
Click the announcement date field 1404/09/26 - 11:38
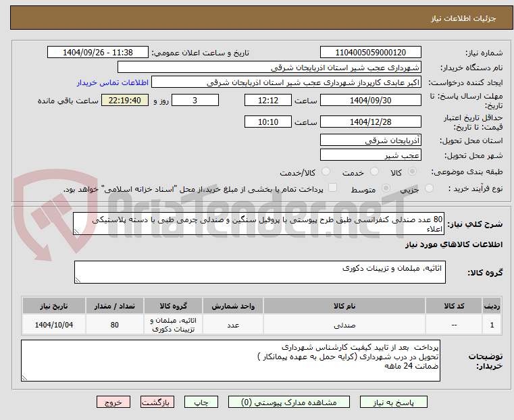[x=98, y=53]
